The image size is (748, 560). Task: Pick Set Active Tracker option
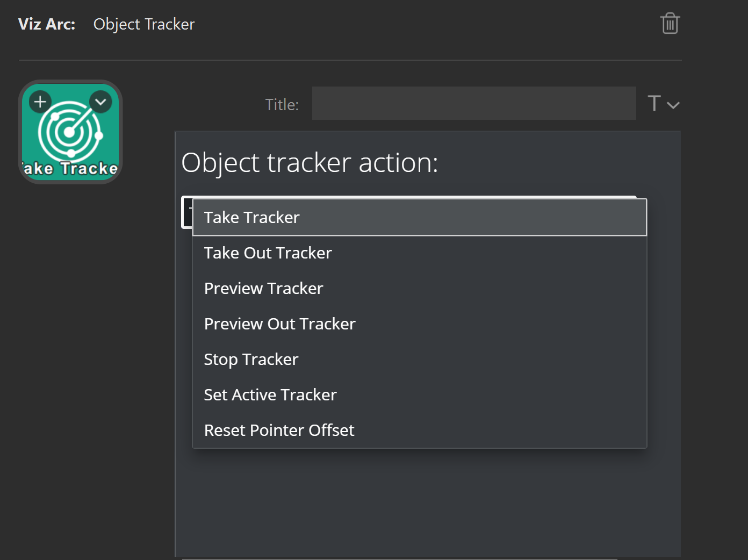pyautogui.click(x=420, y=394)
